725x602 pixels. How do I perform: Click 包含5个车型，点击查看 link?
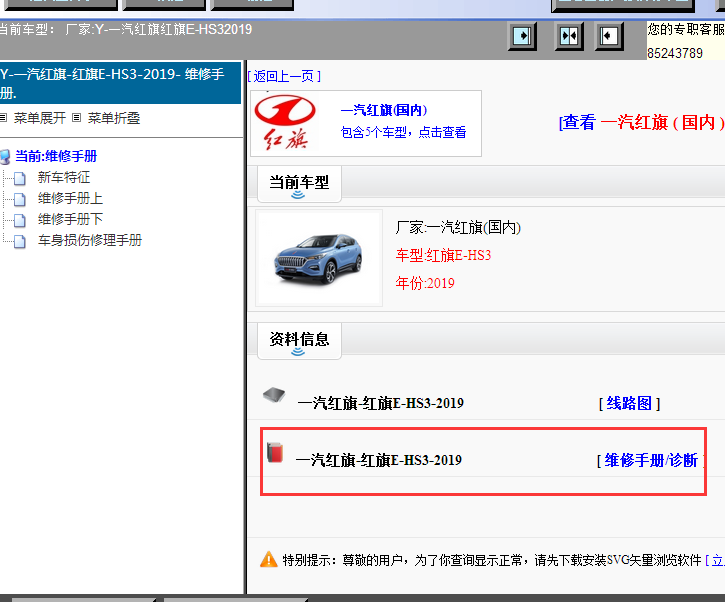point(403,133)
